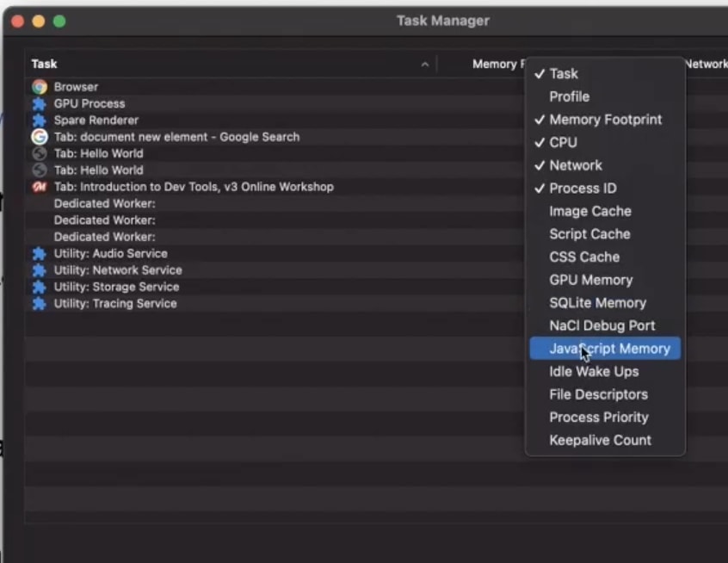This screenshot has width=728, height=563.
Task: Select the GPU Process row
Action: click(x=275, y=103)
